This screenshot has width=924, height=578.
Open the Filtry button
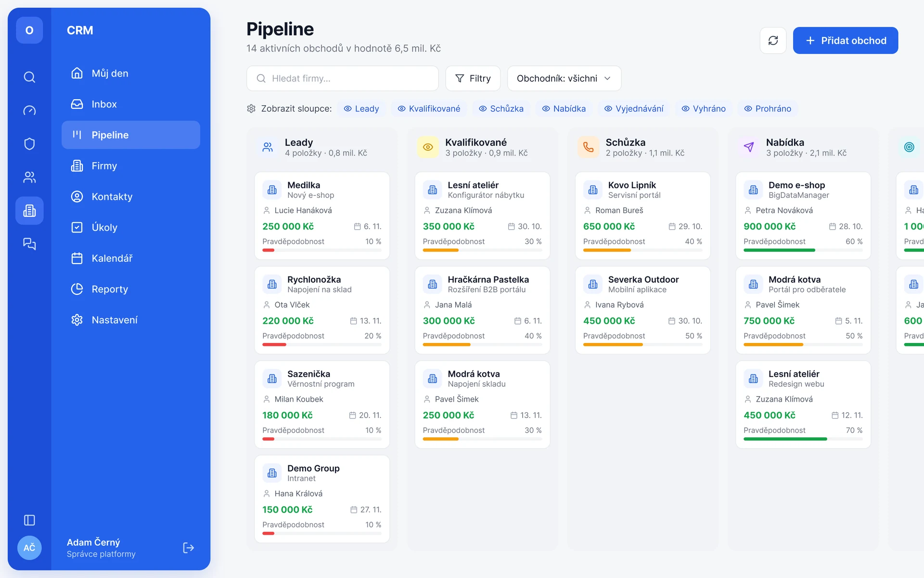click(x=473, y=79)
